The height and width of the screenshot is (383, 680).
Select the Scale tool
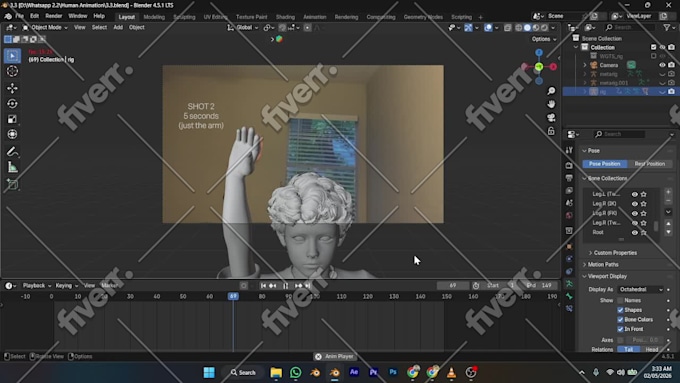pos(12,119)
